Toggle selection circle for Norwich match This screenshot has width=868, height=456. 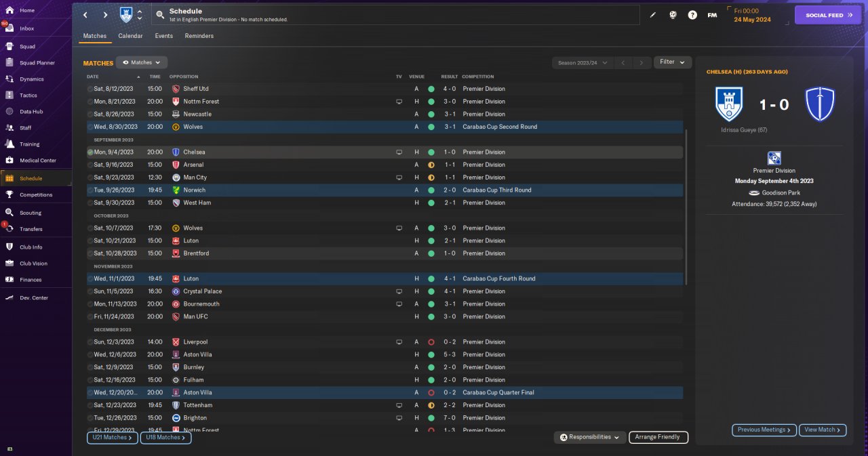(x=90, y=190)
